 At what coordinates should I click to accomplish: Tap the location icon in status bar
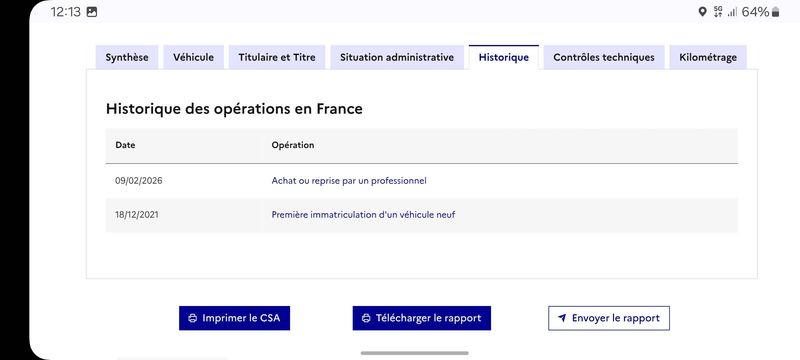coord(702,12)
